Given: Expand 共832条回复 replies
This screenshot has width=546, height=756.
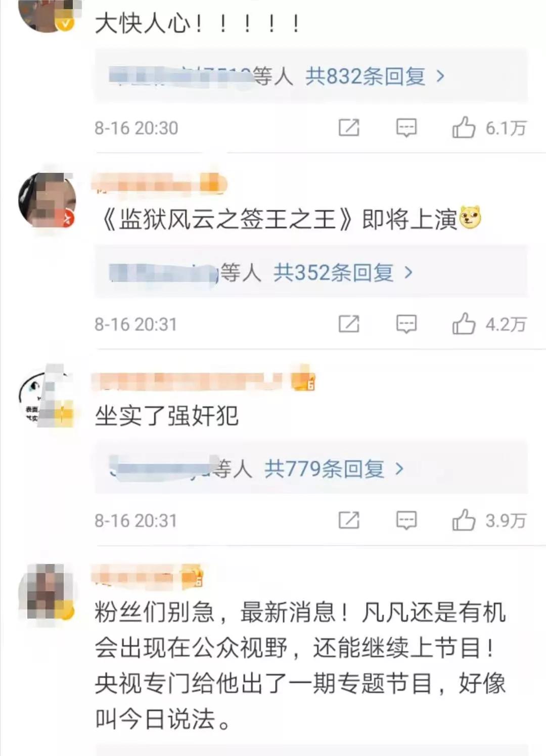Looking at the screenshot, I should click(x=375, y=76).
